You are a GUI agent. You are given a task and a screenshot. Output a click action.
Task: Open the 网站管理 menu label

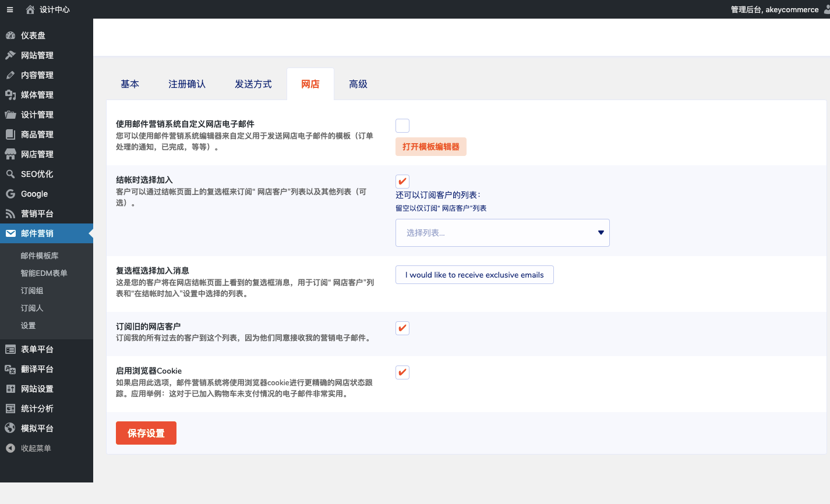point(37,55)
